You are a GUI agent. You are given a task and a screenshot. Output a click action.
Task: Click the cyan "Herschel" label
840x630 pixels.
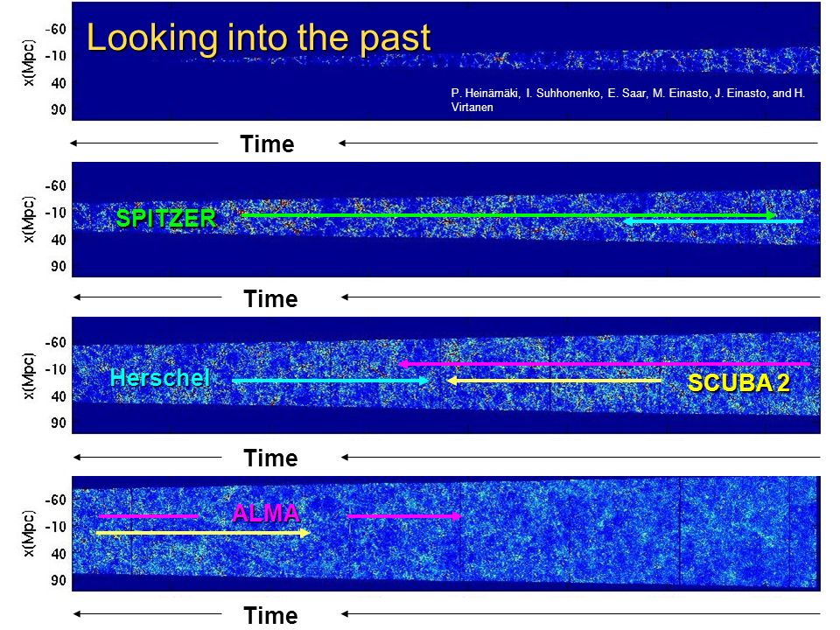159,378
